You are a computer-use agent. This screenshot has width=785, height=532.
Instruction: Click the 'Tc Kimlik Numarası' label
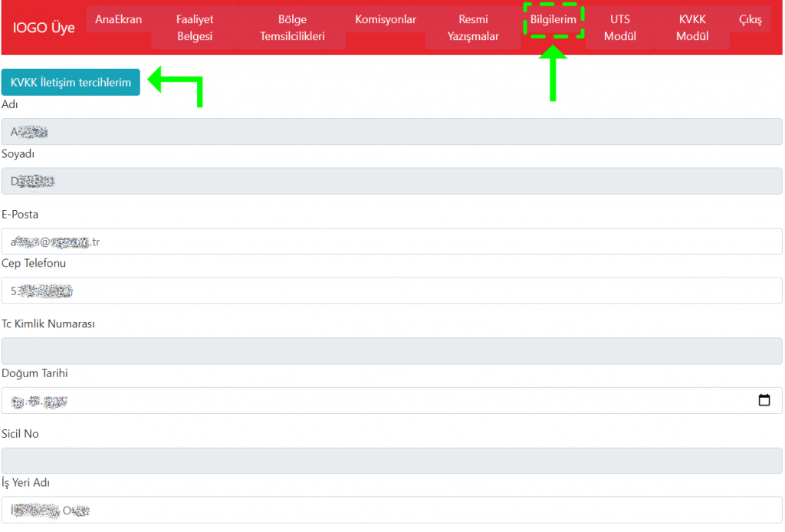click(48, 323)
